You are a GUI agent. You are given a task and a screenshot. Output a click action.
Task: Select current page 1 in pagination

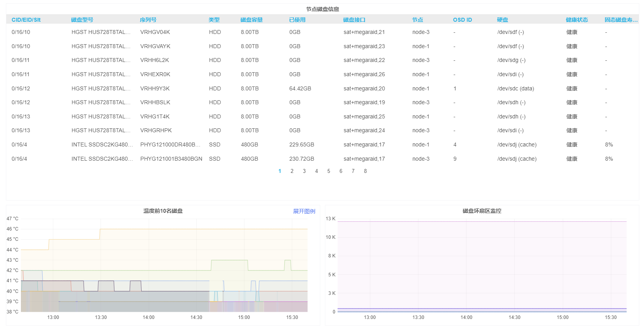point(280,171)
